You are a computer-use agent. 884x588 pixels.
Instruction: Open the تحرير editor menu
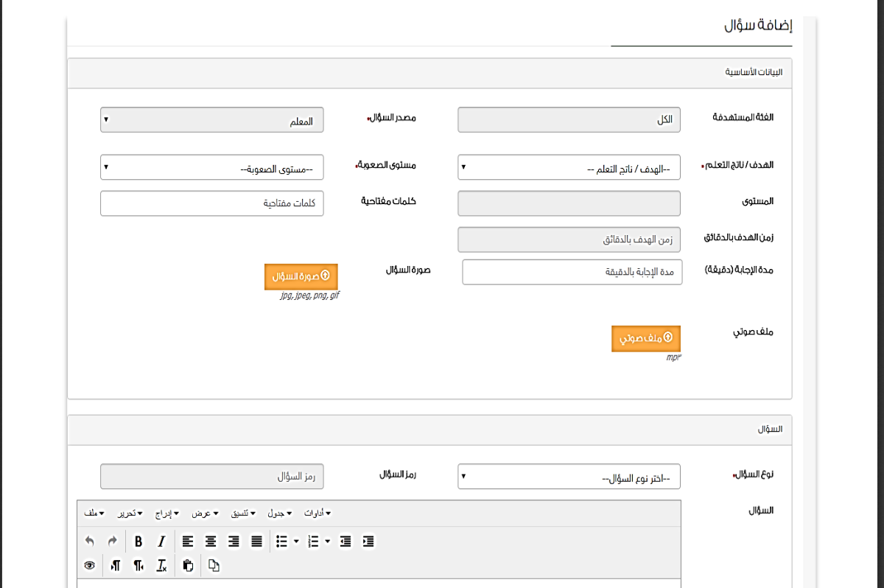tap(131, 513)
